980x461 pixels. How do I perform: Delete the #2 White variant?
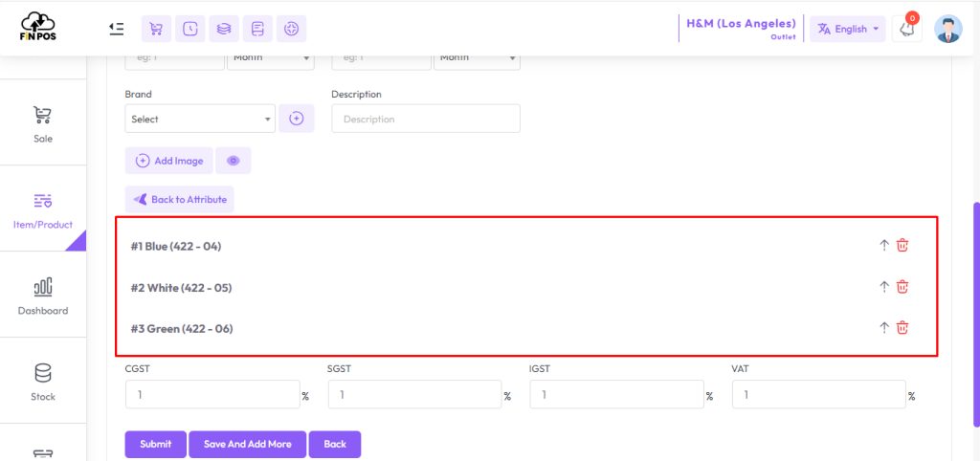(x=902, y=287)
